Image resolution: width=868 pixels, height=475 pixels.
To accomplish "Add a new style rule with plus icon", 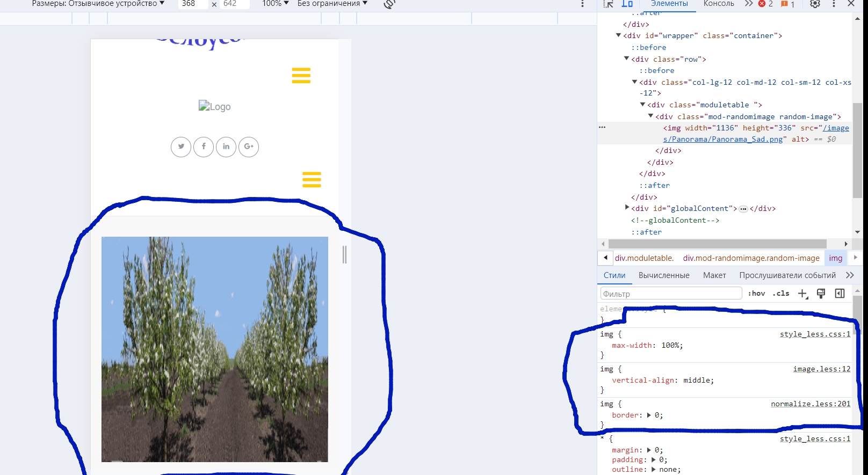I will pos(802,294).
